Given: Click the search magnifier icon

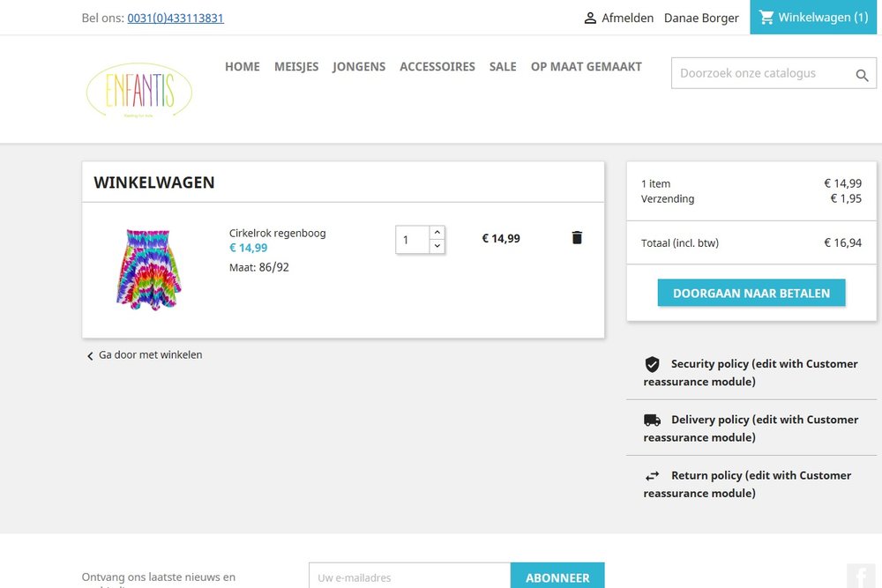Looking at the screenshot, I should coord(862,76).
